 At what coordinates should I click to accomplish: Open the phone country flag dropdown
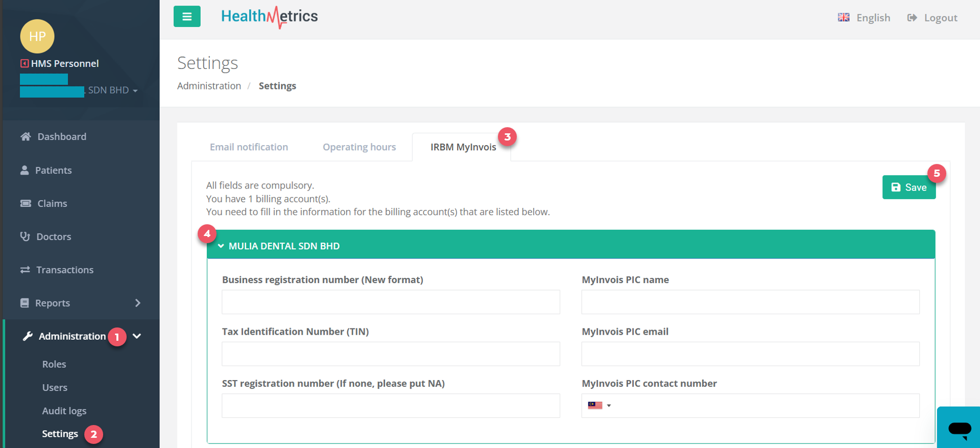tap(599, 406)
